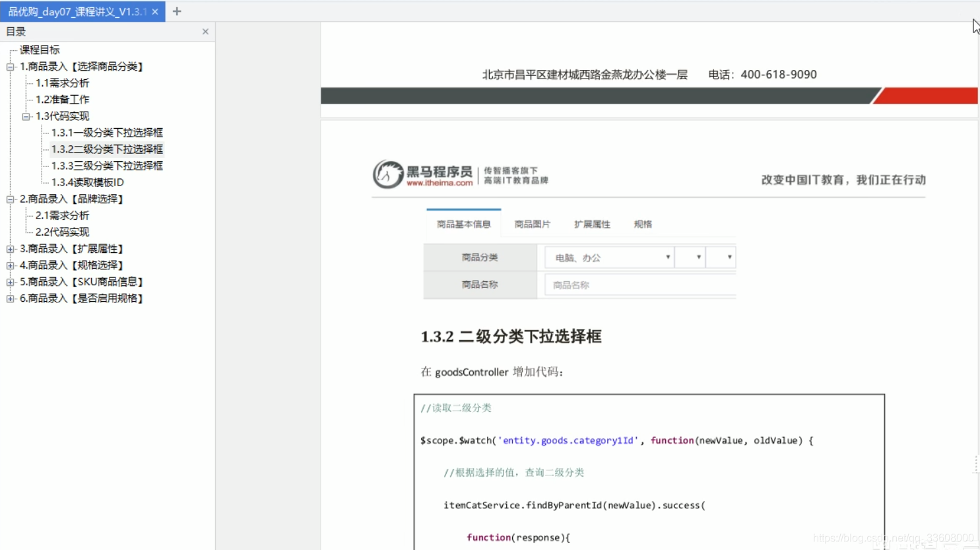This screenshot has height=550, width=980.
Task: Expand the 6.商品录入【是否启用规格】 node
Action: [11, 298]
